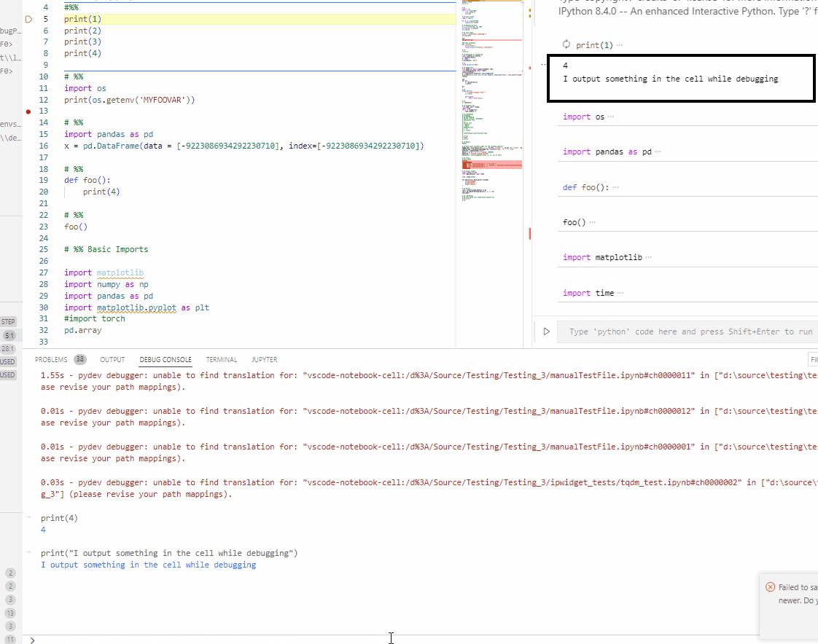Click the spinning execution icon beside print(1)
The image size is (818, 644).
[x=566, y=45]
